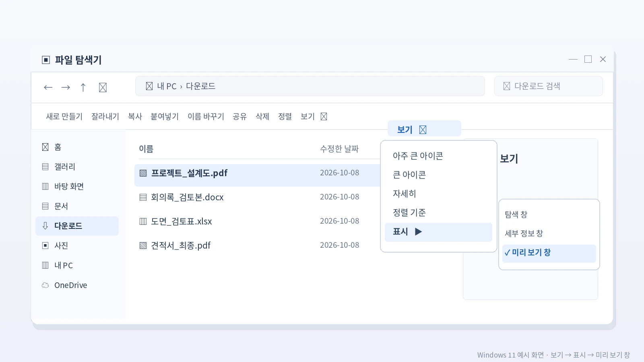Click the refresh icon beside the up arrow
The height and width of the screenshot is (362, 644).
pos(103,87)
